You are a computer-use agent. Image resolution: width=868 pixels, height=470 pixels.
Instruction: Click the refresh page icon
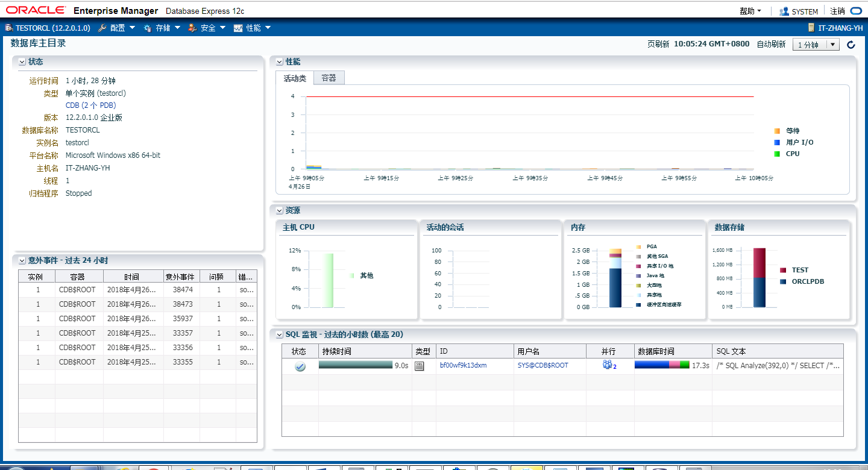tap(851, 45)
